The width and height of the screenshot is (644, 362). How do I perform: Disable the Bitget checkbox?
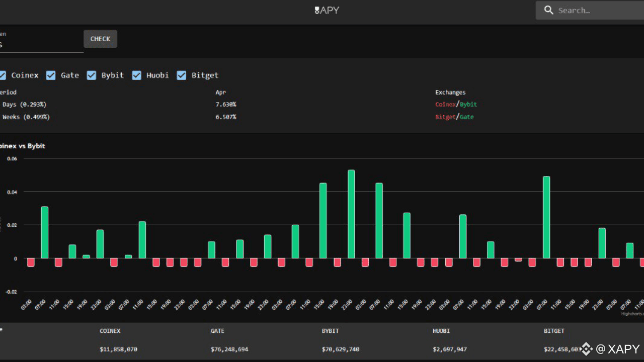[182, 75]
